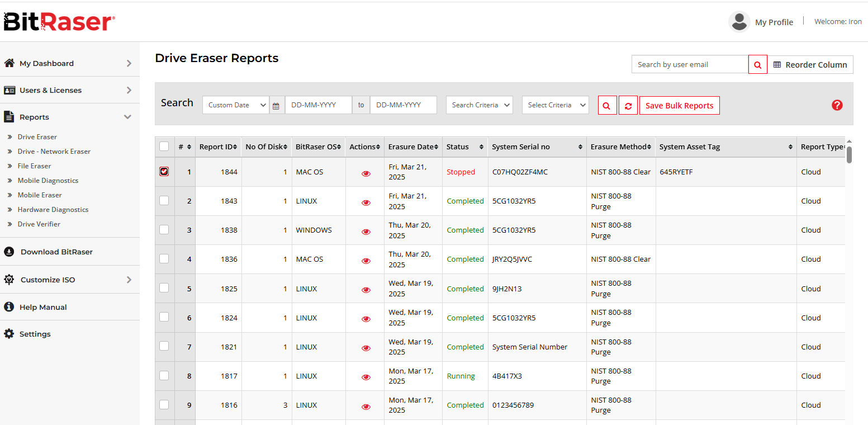
Task: Open Drive Verifier submenu item
Action: 39,224
